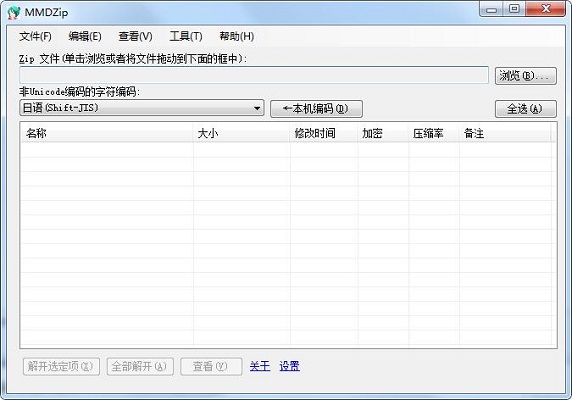Open the 编辑(E) menu
Viewport: 572px width, 400px height.
click(x=85, y=36)
